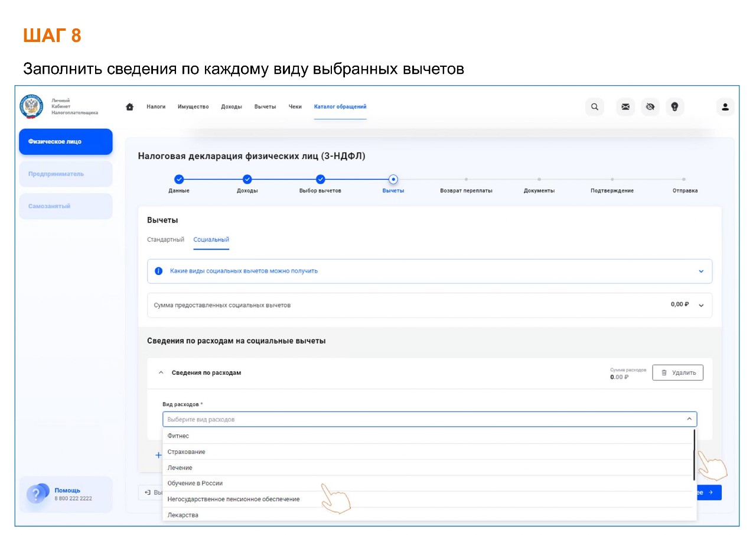Select 'Физическое лицо' in sidebar

pos(66,142)
